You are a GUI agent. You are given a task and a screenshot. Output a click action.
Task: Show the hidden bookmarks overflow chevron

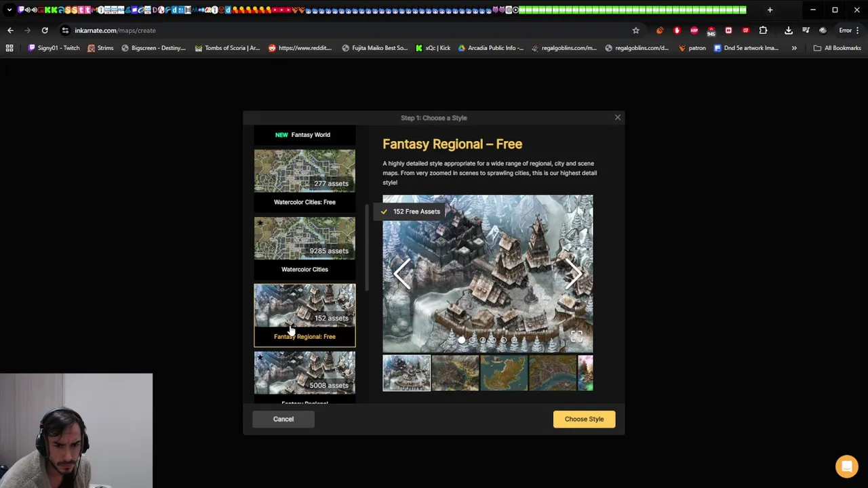(x=794, y=48)
